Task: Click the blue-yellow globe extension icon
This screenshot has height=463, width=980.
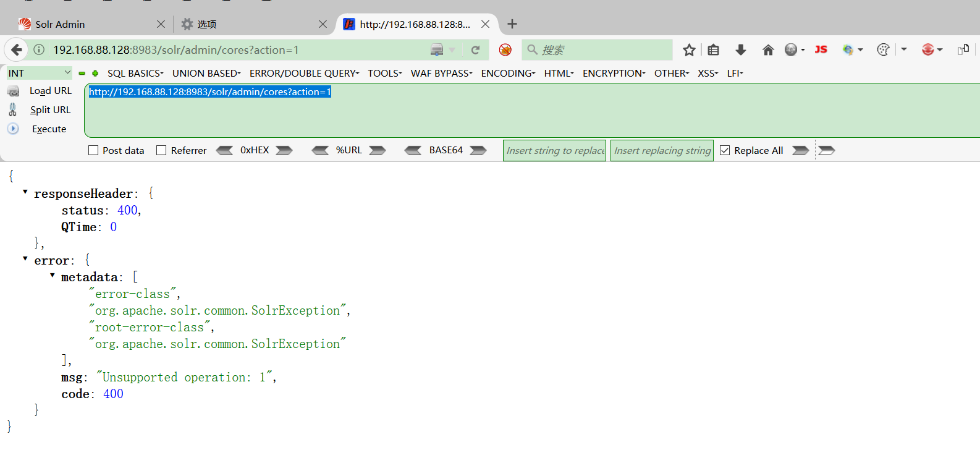Action: click(x=848, y=49)
